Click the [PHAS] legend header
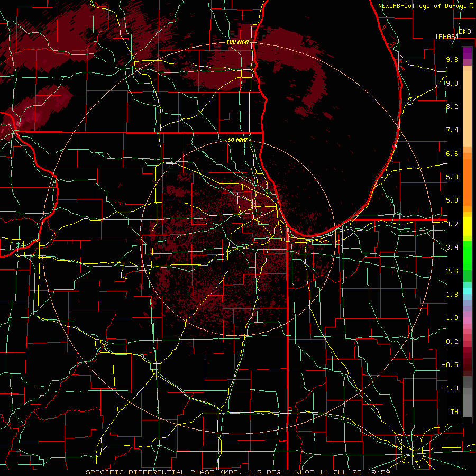 tap(447, 36)
